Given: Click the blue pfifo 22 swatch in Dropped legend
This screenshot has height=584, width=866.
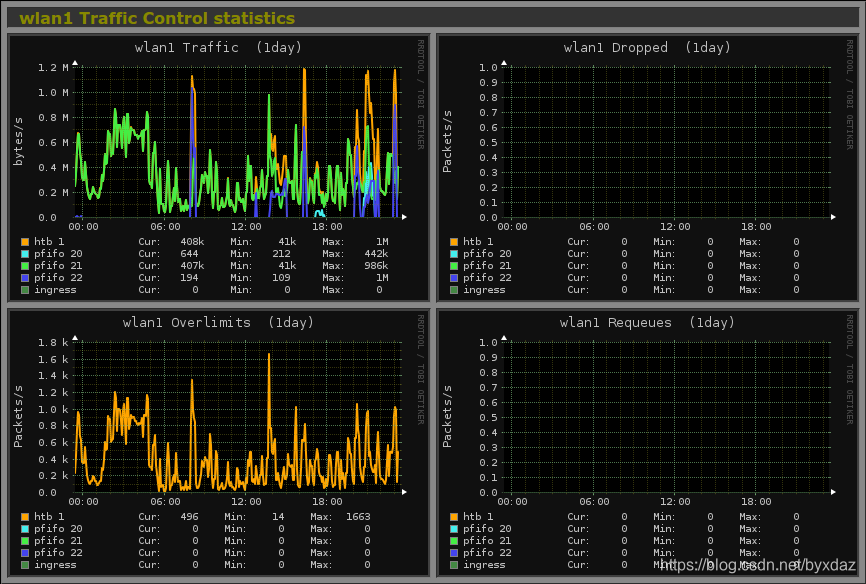Looking at the screenshot, I should (454, 278).
